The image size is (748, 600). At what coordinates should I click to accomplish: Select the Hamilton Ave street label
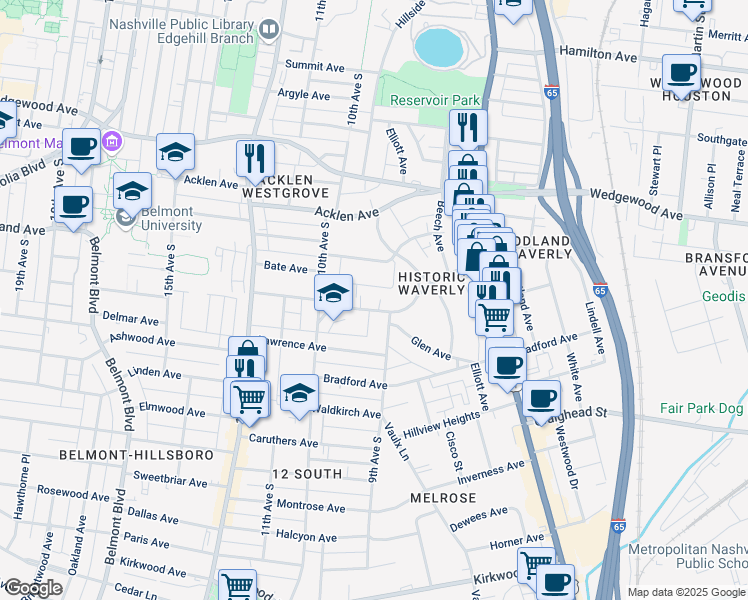click(x=598, y=54)
